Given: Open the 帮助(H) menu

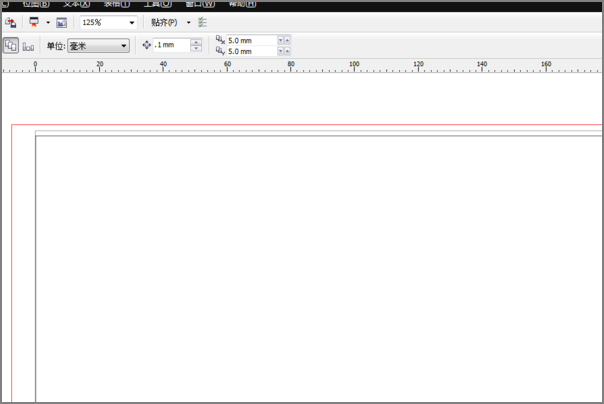Looking at the screenshot, I should tap(242, 4).
